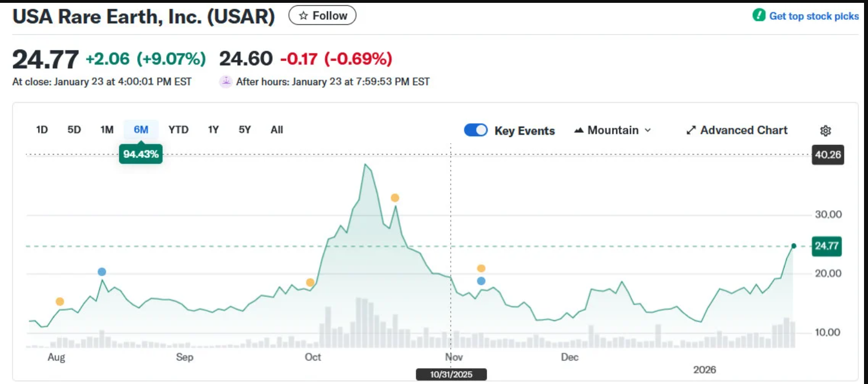Click the At close January 23 timestamp
868x384 pixels.
click(x=102, y=82)
